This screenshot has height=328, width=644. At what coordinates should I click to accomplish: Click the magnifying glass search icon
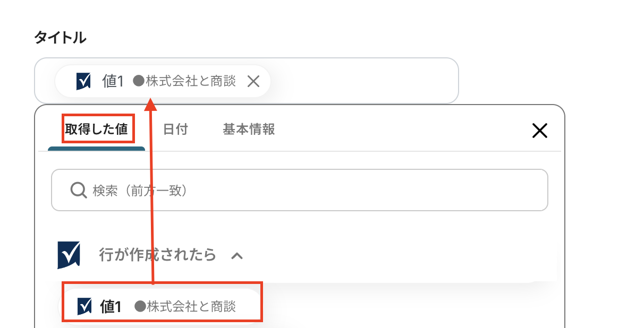click(x=79, y=190)
